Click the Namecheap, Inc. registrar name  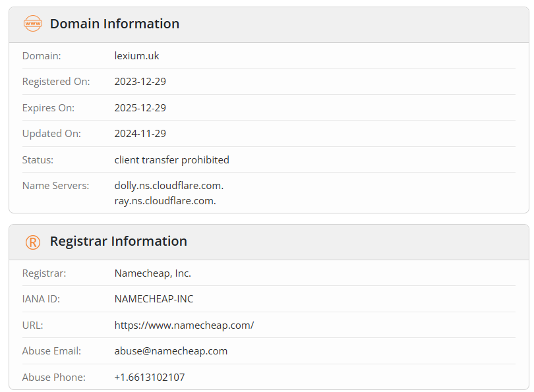(153, 273)
